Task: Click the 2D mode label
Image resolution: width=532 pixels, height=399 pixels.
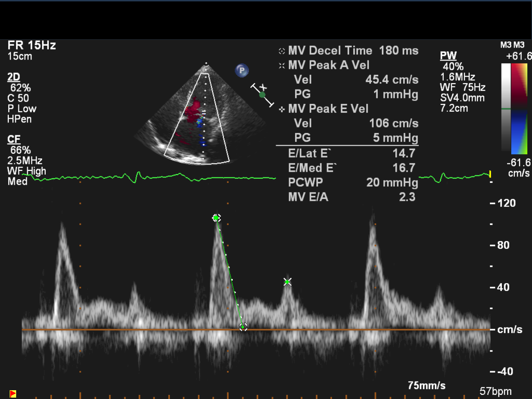Action: click(x=14, y=77)
